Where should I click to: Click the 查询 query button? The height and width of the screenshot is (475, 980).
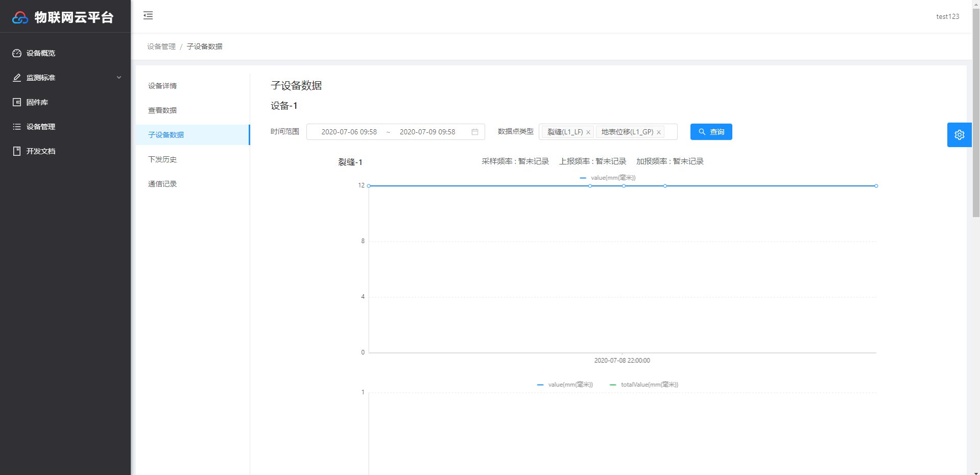pyautogui.click(x=711, y=132)
